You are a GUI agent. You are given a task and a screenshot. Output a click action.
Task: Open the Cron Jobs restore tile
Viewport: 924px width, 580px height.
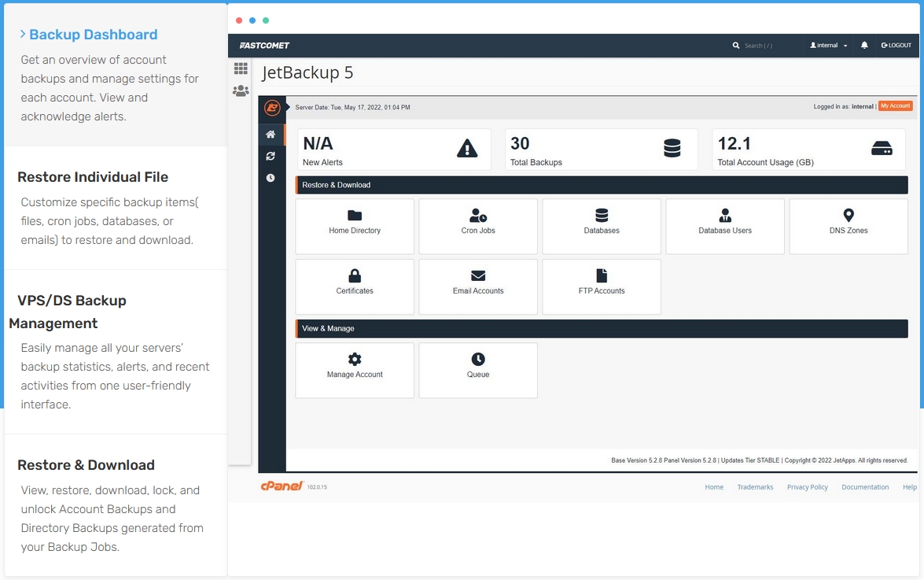(x=478, y=226)
